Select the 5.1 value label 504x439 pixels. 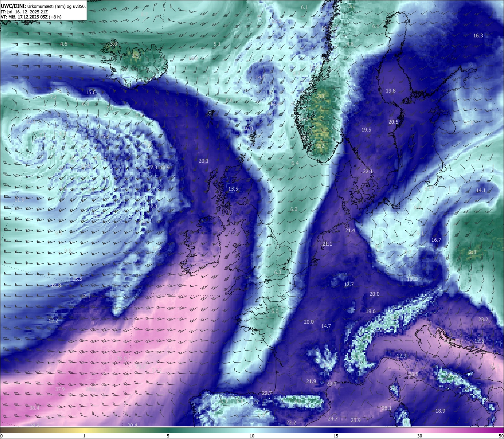217,44
